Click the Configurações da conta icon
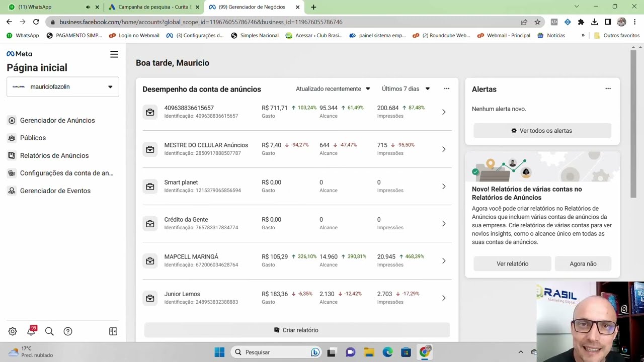This screenshot has height=362, width=644. coord(12,173)
